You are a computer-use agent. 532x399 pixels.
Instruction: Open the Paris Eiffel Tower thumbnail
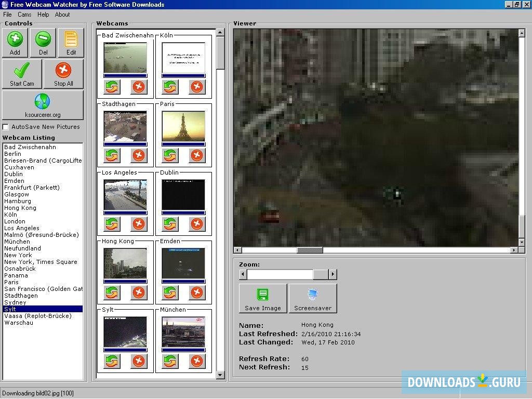pos(183,126)
